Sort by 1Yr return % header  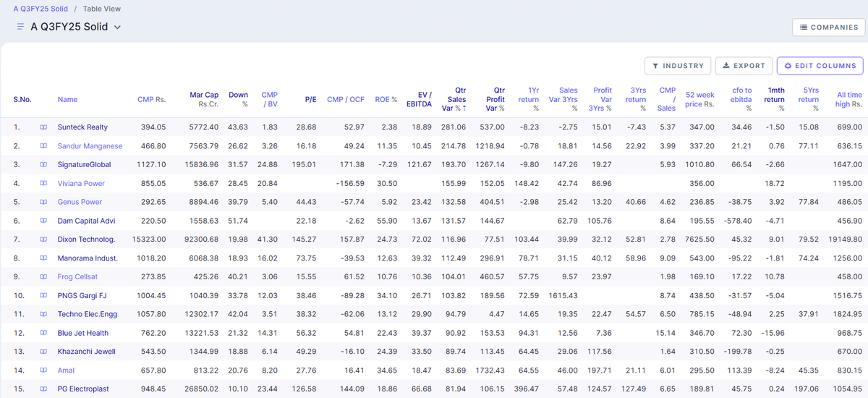pos(529,100)
